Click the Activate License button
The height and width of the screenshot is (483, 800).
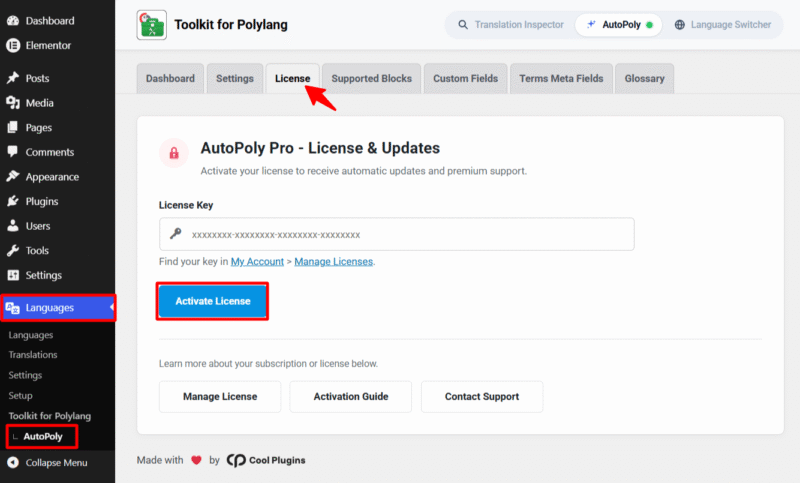pyautogui.click(x=213, y=301)
